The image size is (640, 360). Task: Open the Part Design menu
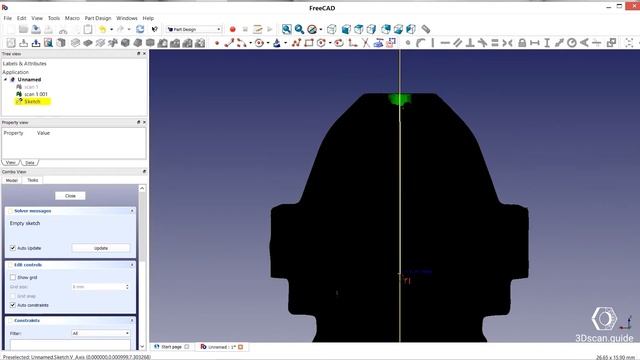coord(98,18)
